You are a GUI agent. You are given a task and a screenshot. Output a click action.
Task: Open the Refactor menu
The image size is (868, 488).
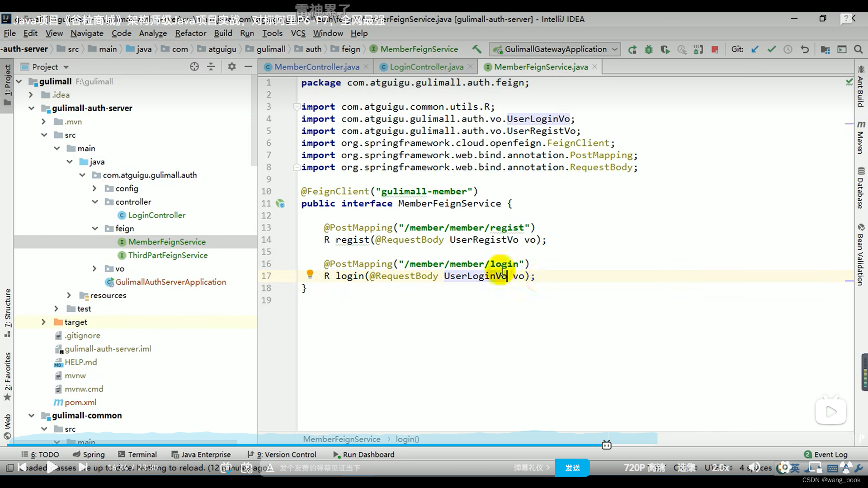(x=191, y=33)
